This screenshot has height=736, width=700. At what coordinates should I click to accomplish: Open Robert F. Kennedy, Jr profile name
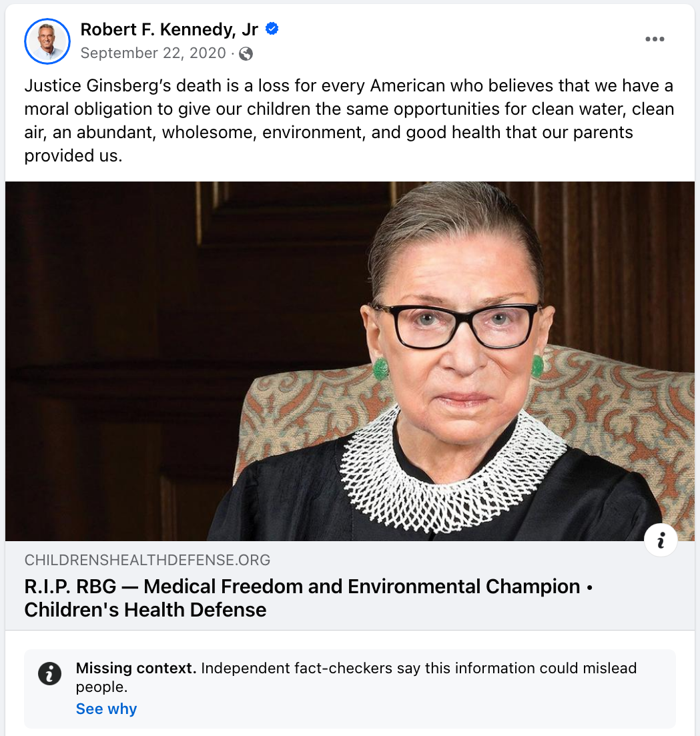pos(169,29)
